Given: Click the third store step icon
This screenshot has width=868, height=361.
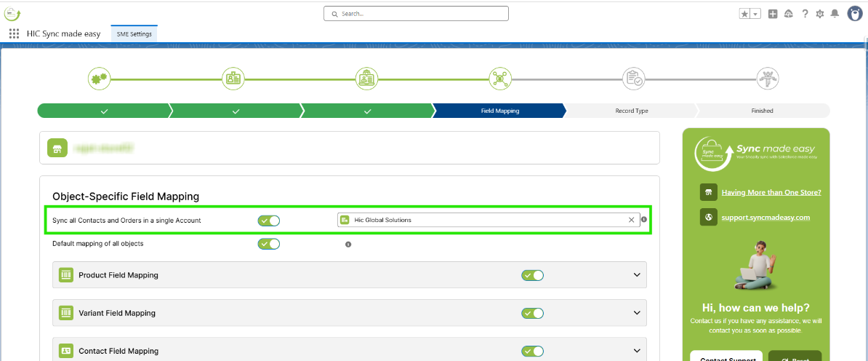Looking at the screenshot, I should click(x=367, y=79).
